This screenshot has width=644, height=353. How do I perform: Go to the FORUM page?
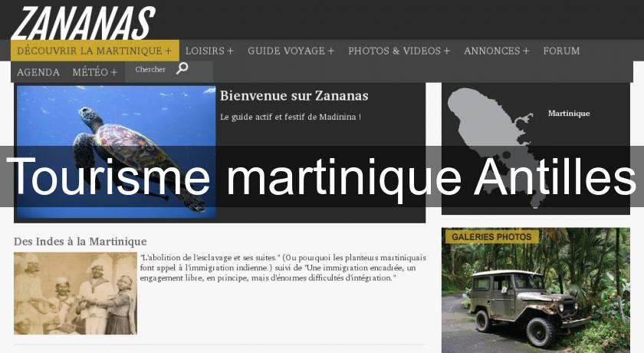tap(561, 51)
